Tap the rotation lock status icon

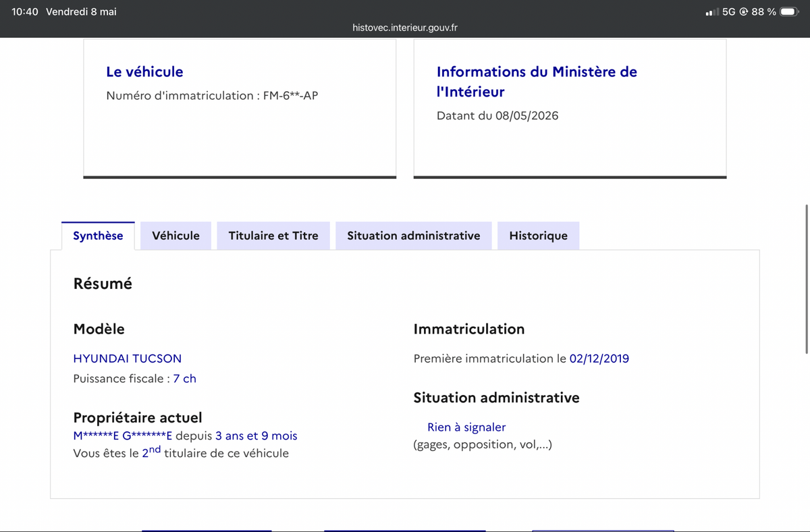pos(743,12)
